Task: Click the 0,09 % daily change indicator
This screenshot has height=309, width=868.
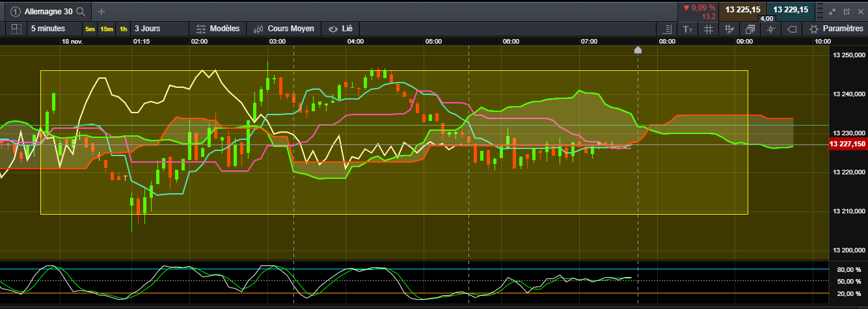Action: coord(698,8)
